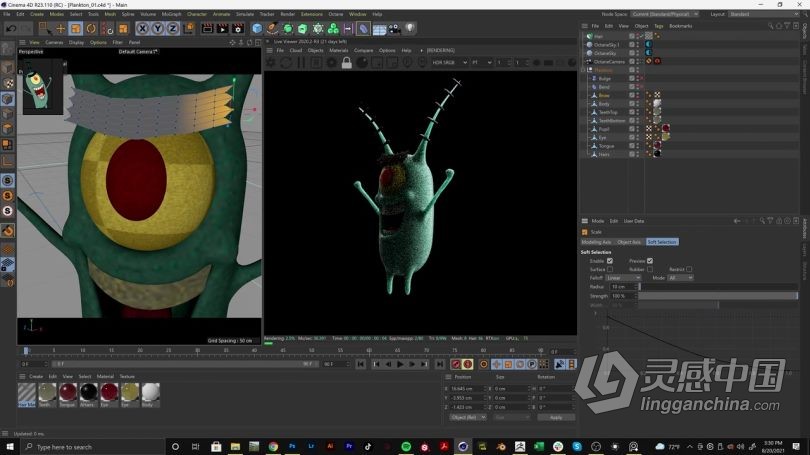Open the HDR sRGB dropdown in Live Viewer
Screen dimensions: 810x455
[x=449, y=63]
